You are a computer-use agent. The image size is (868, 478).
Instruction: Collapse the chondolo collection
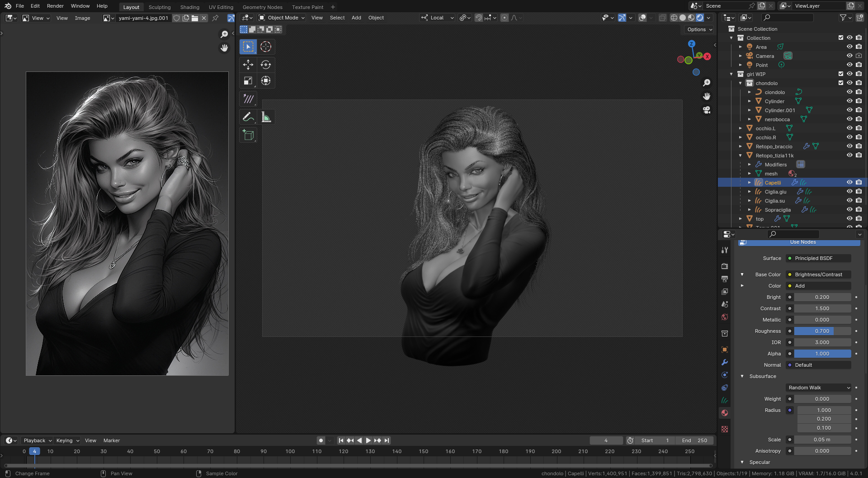741,83
